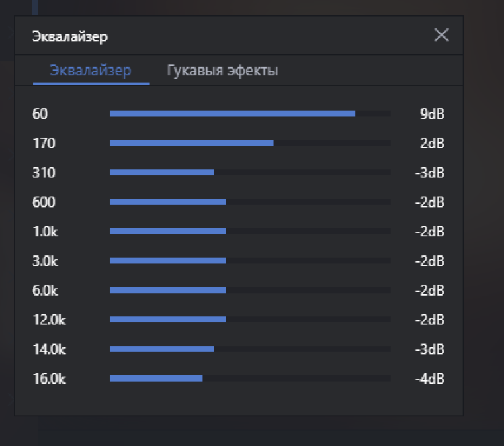Set the 12.0k band slider
This screenshot has height=446, width=504.
click(250, 319)
